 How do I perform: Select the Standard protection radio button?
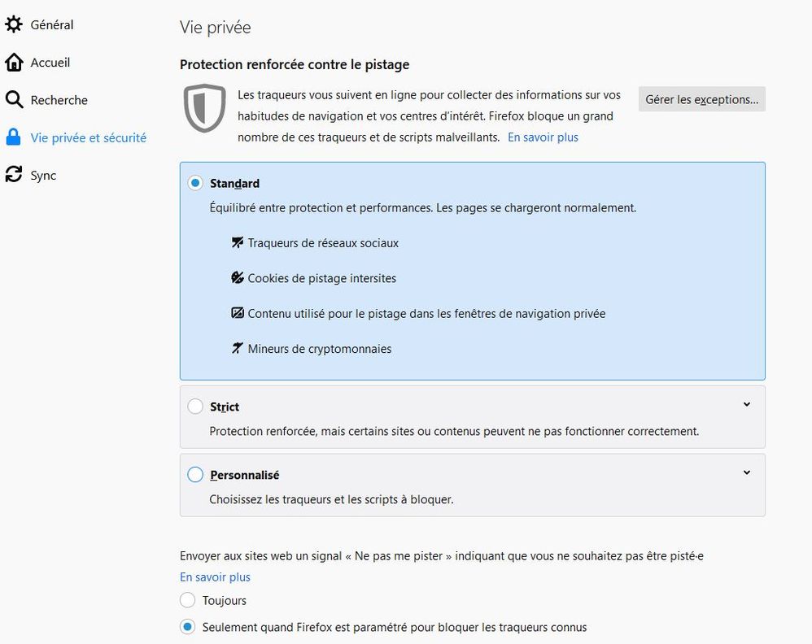tap(195, 183)
